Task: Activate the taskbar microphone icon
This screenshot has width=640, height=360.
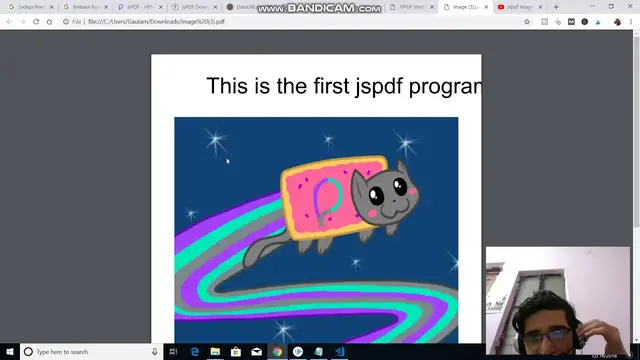Action: [x=155, y=351]
